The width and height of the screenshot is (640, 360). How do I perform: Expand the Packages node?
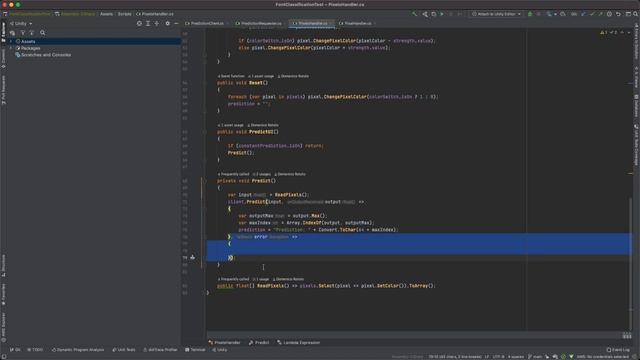(11, 48)
